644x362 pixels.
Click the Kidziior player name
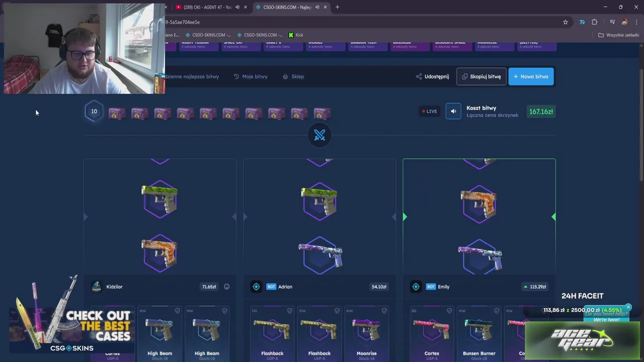click(x=114, y=287)
